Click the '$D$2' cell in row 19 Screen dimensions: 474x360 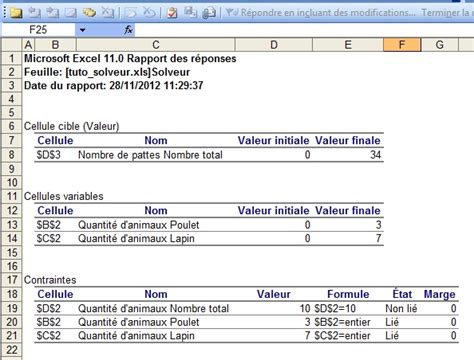click(x=49, y=308)
